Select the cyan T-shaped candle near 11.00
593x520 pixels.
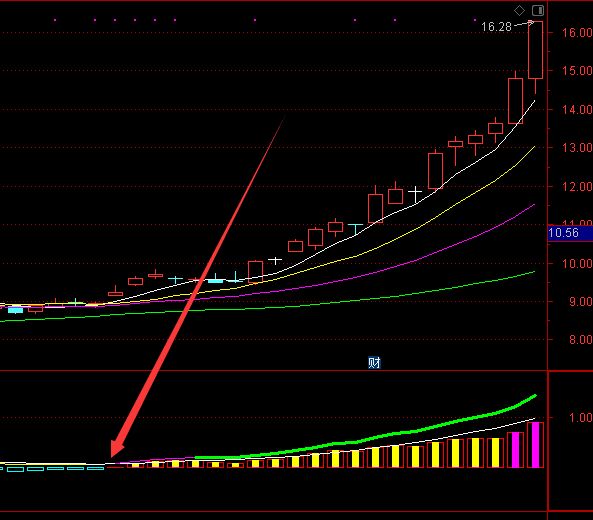pos(355,229)
